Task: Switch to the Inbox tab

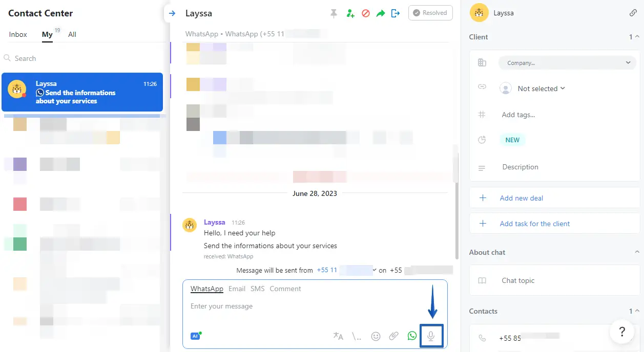Action: pos(18,34)
